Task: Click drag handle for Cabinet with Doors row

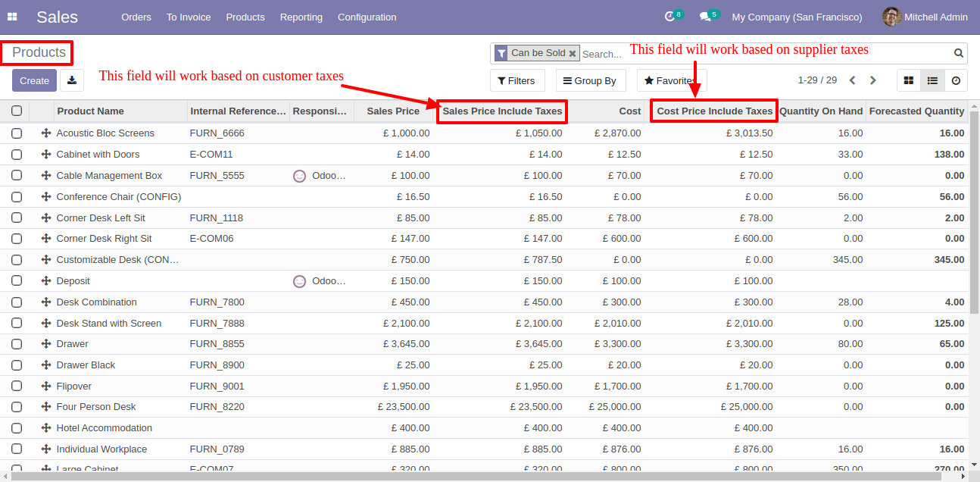Action: (45, 155)
